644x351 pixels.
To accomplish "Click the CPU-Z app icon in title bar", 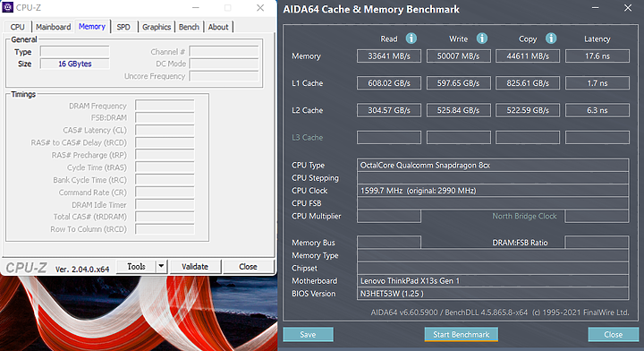I will [x=8, y=7].
